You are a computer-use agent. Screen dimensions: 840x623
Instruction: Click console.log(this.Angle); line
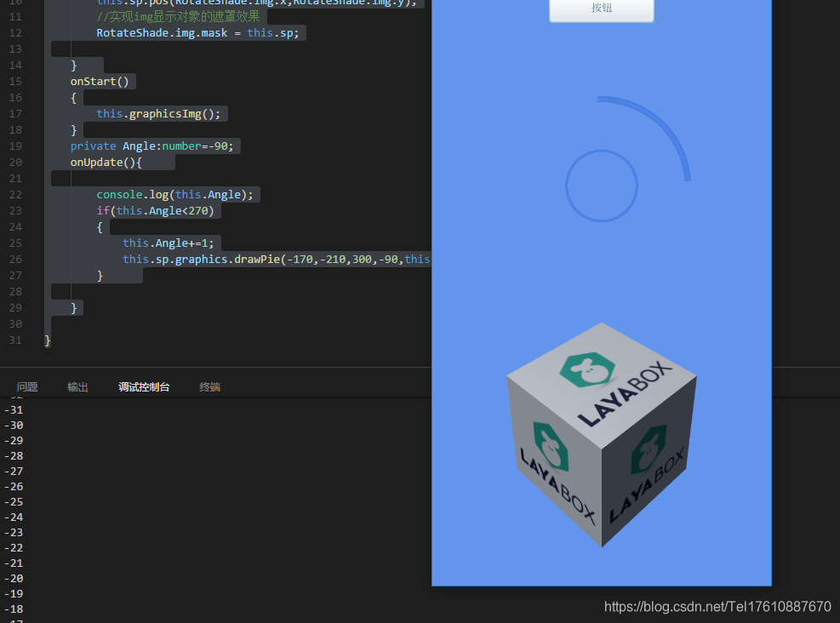[x=174, y=194]
